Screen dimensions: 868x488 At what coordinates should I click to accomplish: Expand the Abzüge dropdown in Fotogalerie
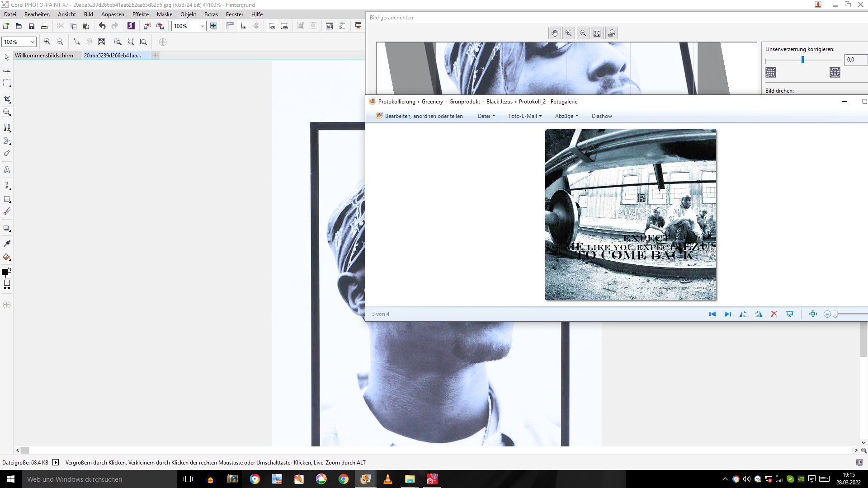coord(566,116)
